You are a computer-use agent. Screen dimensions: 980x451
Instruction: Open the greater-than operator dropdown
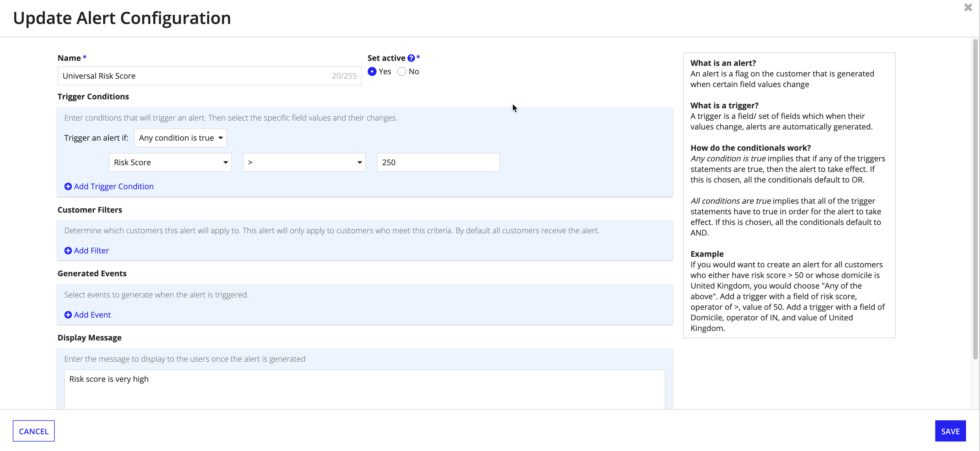pos(304,163)
